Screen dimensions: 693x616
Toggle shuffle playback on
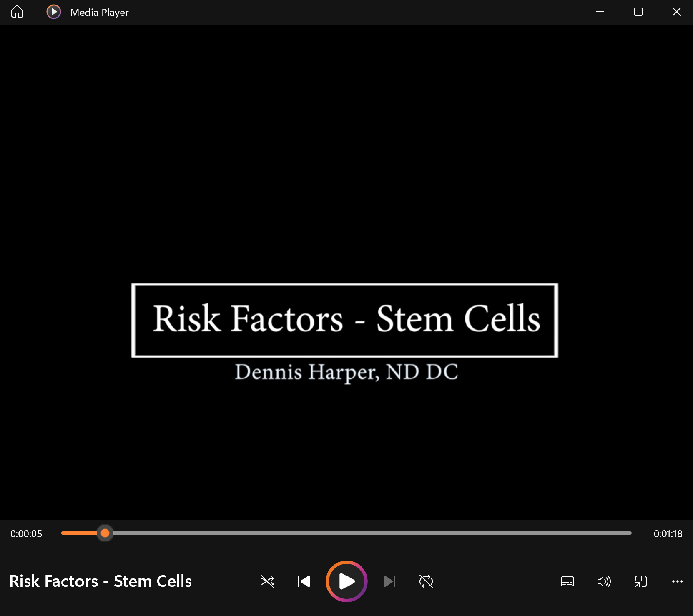pos(267,581)
